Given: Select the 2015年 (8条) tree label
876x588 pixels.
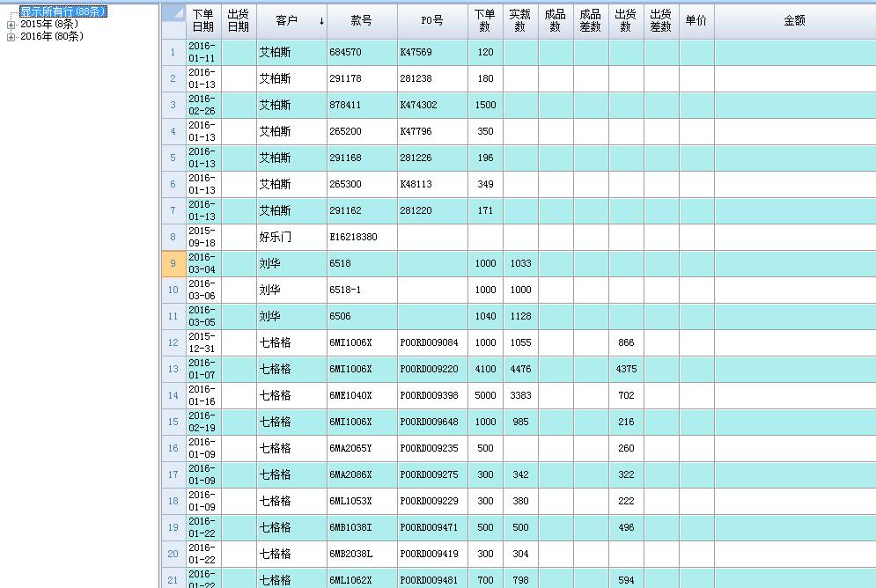Looking at the screenshot, I should pos(49,24).
